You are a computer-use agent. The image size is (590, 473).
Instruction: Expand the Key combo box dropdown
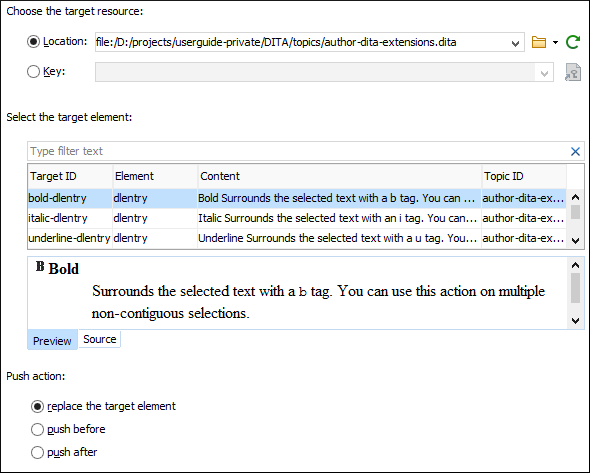pos(544,73)
